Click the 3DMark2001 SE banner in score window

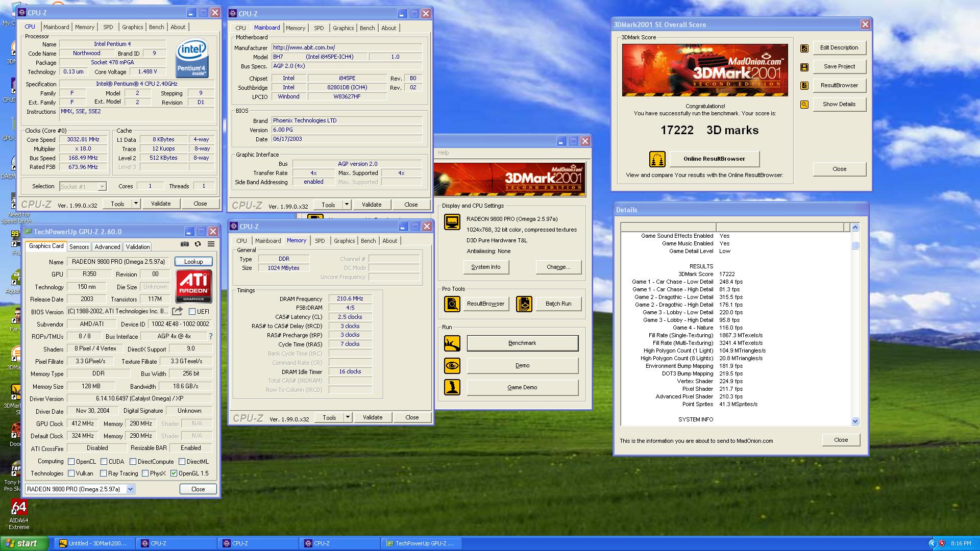pyautogui.click(x=705, y=70)
